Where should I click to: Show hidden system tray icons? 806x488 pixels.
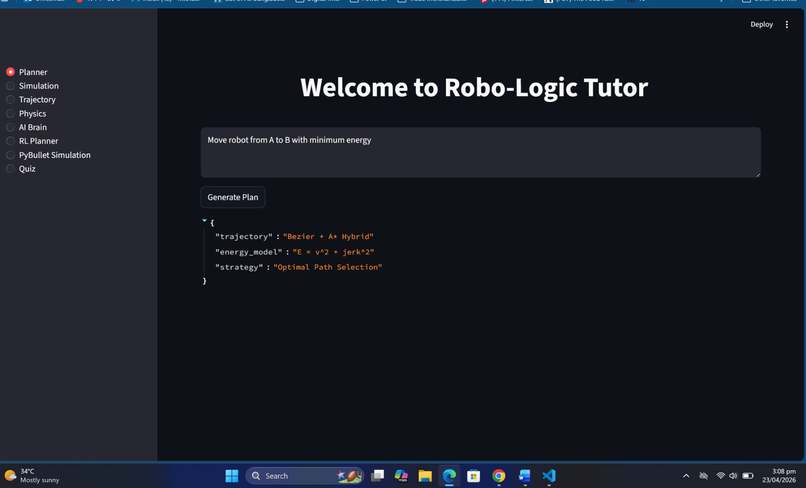coord(686,476)
